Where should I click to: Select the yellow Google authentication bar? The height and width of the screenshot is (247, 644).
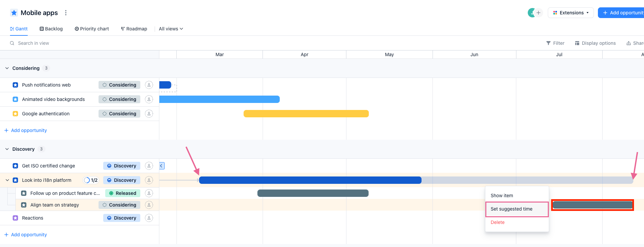click(x=306, y=114)
